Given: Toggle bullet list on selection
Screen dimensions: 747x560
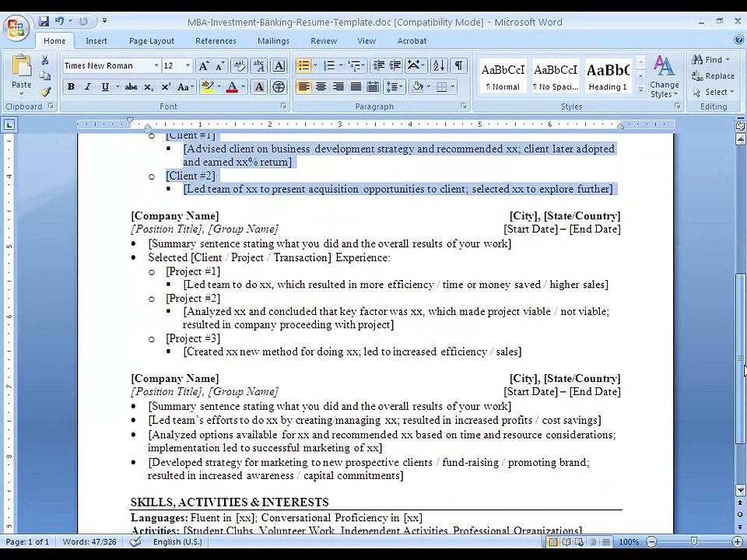Looking at the screenshot, I should pyautogui.click(x=303, y=65).
